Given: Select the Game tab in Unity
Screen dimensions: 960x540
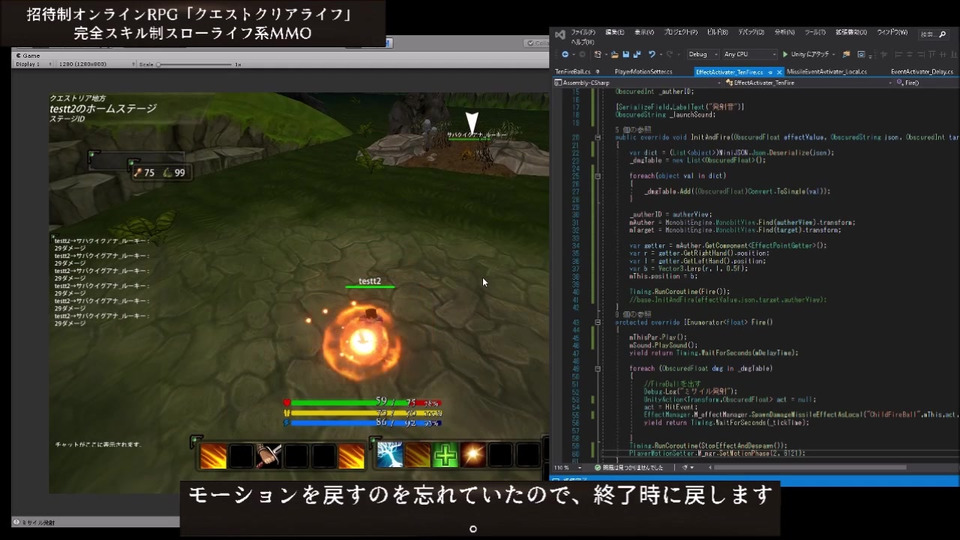Looking at the screenshot, I should point(28,56).
